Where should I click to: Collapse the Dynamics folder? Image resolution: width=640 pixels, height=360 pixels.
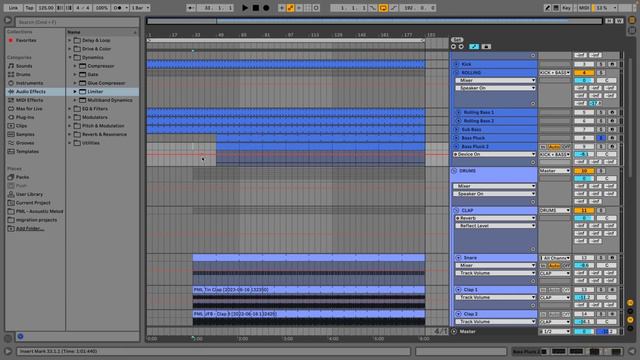(x=70, y=57)
